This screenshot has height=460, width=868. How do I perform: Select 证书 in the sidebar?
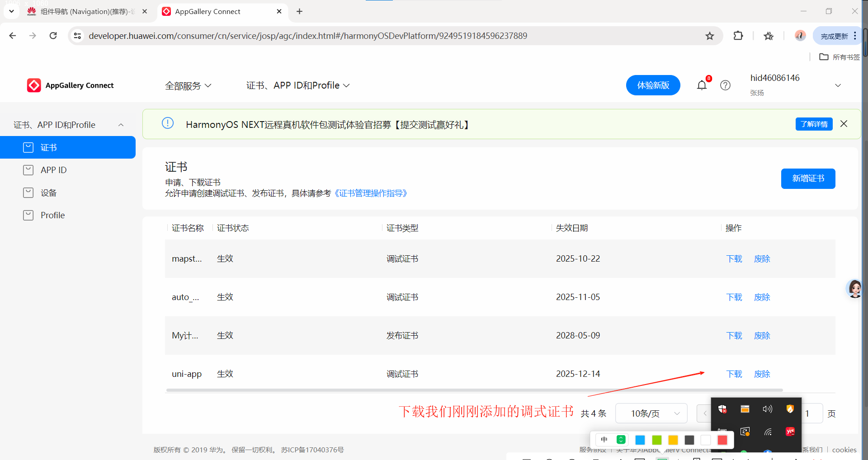68,147
